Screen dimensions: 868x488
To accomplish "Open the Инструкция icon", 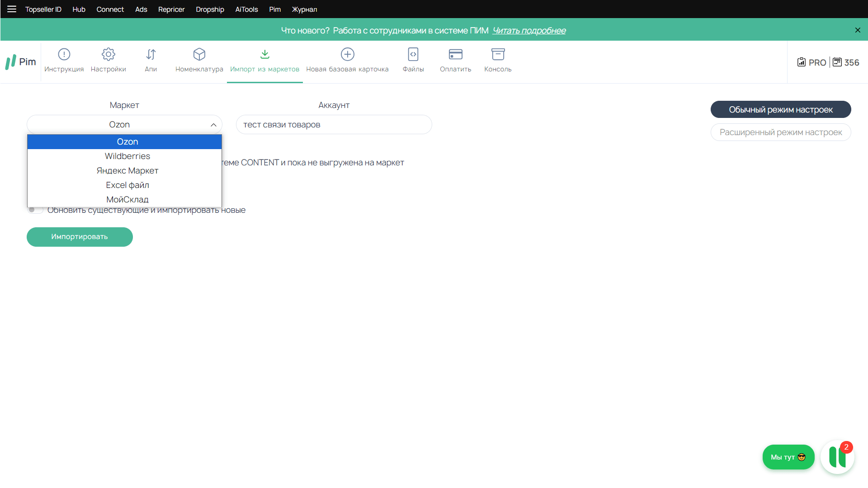I will 64,54.
